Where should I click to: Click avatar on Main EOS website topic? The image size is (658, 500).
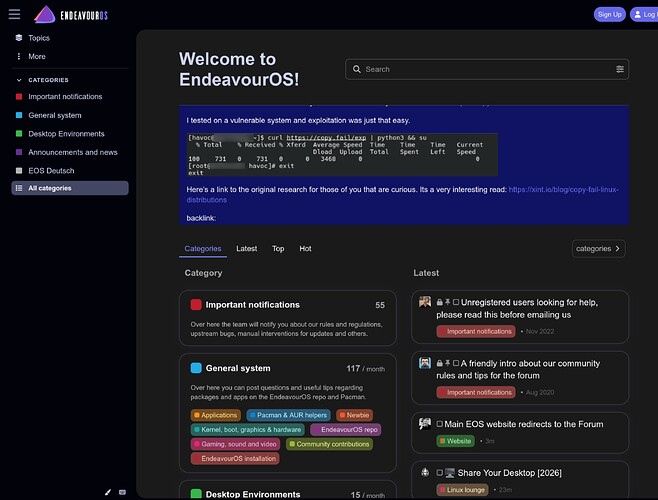click(x=425, y=424)
